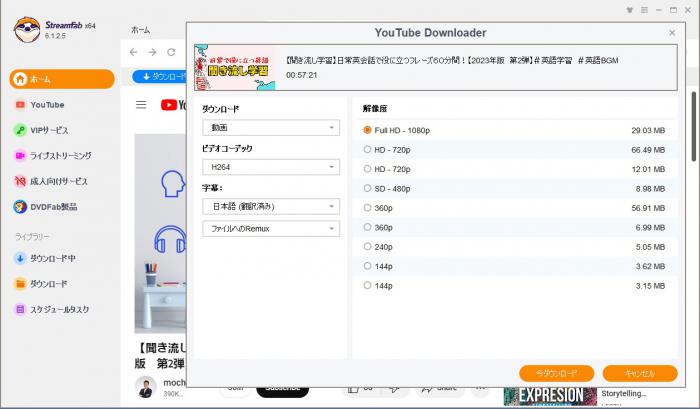Open the ビデオコーデック dropdown showing H264
This screenshot has height=409, width=700.
(x=271, y=167)
